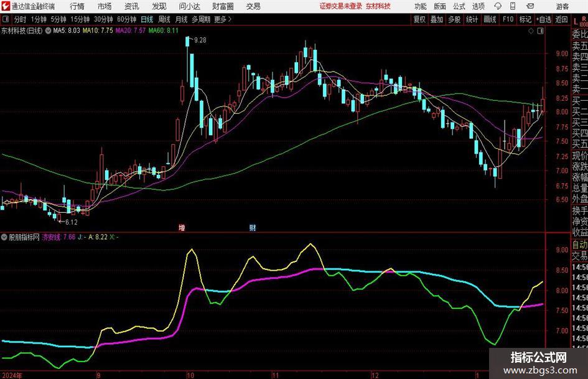Click the 标记 mark button
This screenshot has width=588, height=379.
[525, 19]
